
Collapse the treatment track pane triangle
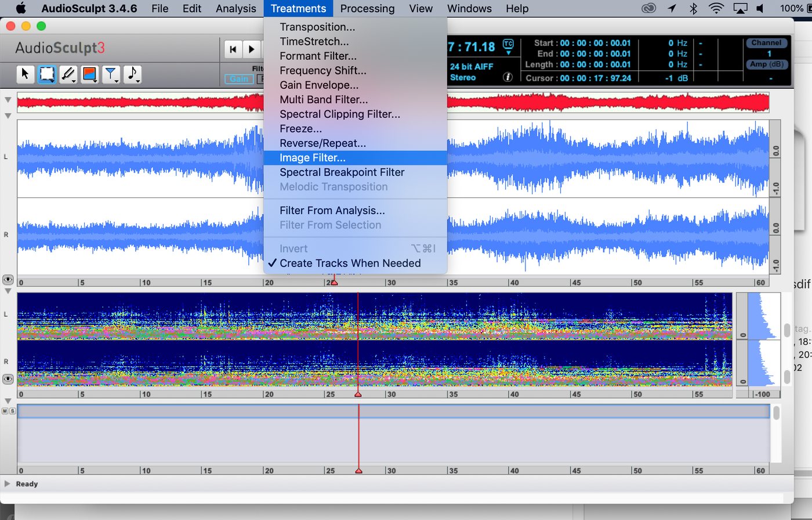[x=8, y=401]
